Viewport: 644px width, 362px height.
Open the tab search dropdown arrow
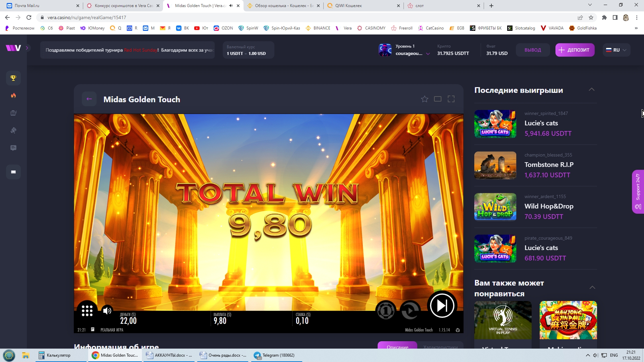(590, 5)
